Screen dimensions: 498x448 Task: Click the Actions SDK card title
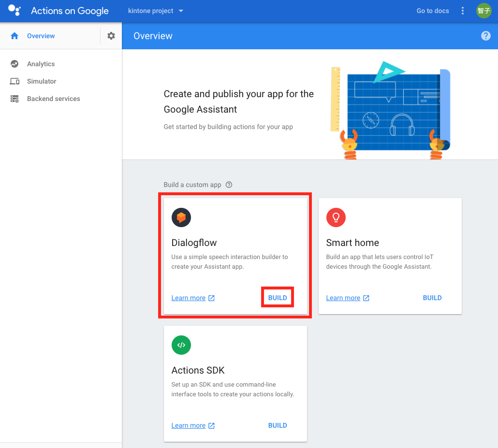tap(198, 370)
